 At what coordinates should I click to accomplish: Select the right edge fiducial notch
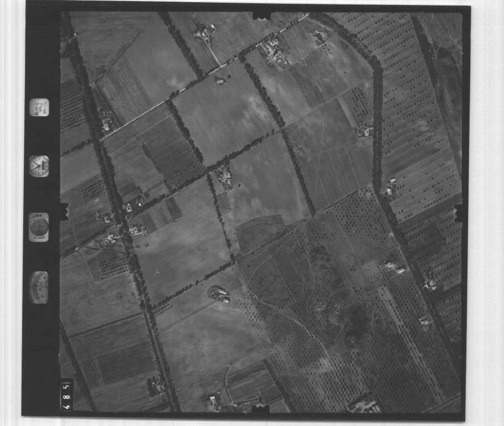pos(458,212)
